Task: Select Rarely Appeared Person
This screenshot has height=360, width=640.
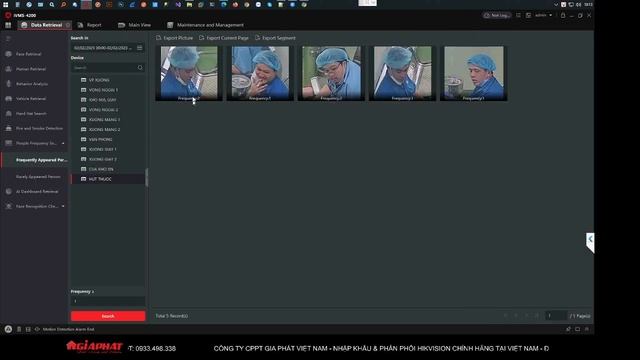Action: (x=38, y=177)
